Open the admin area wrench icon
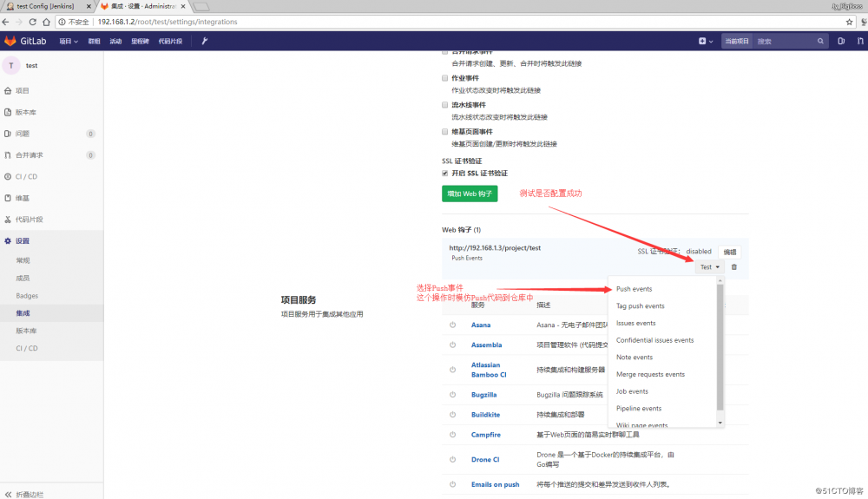 [204, 41]
